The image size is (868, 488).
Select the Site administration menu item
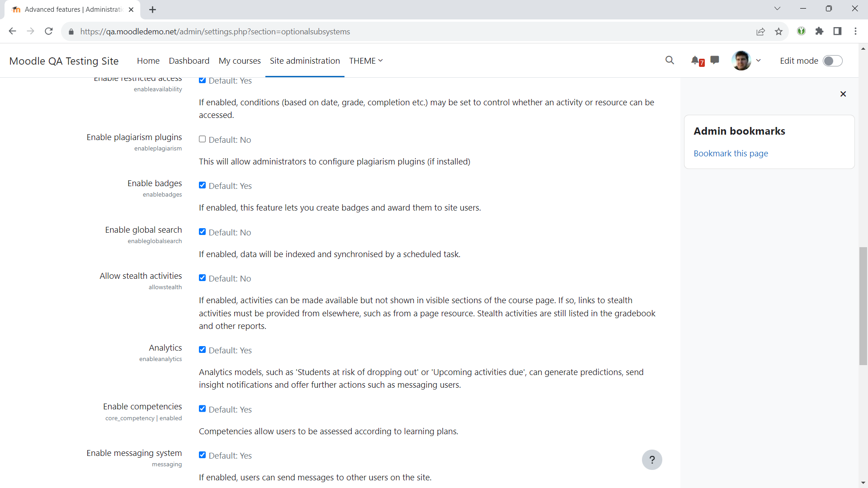[x=305, y=61]
